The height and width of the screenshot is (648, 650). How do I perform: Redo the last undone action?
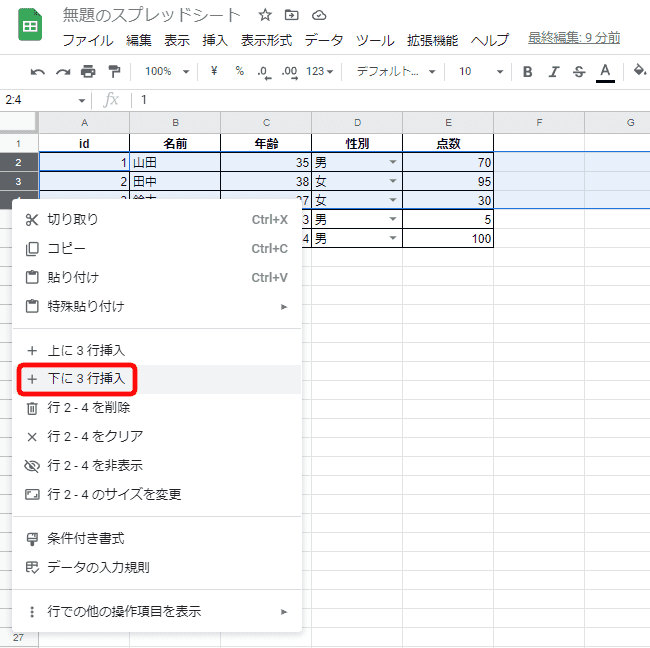[x=63, y=72]
